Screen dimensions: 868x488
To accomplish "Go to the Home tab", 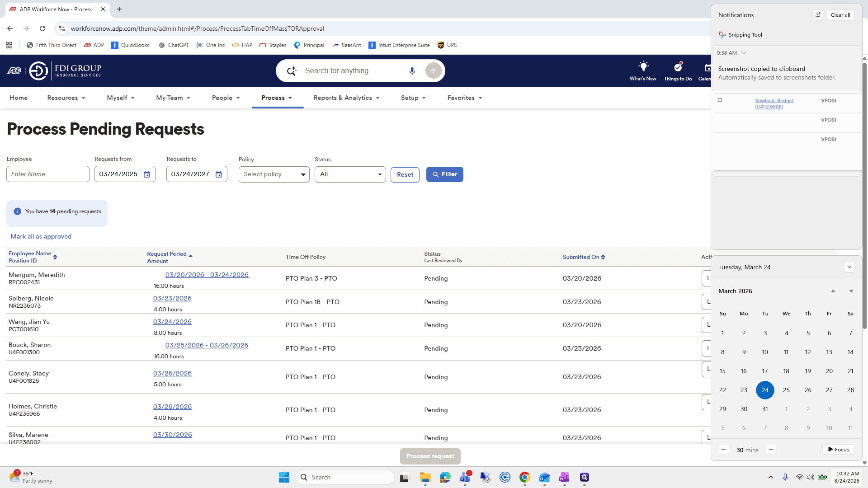I will [x=19, y=98].
